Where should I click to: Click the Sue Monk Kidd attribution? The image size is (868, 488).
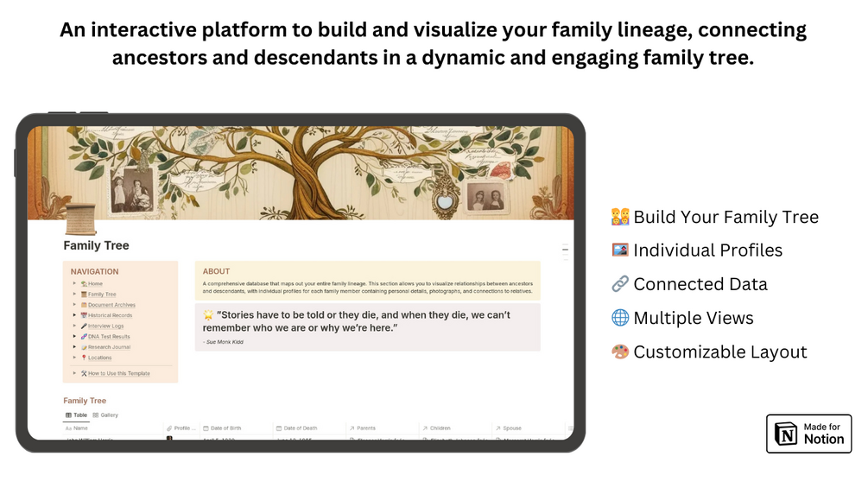[x=223, y=342]
